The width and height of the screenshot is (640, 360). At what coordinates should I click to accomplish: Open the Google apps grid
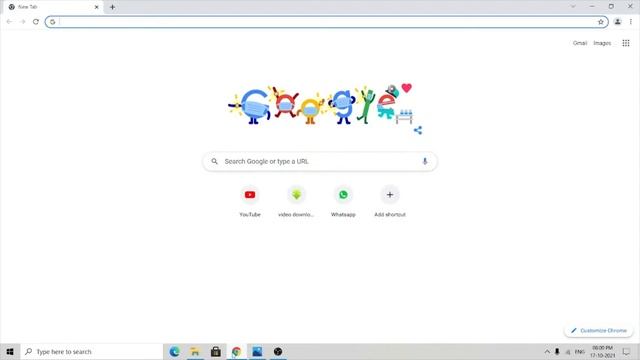(626, 43)
